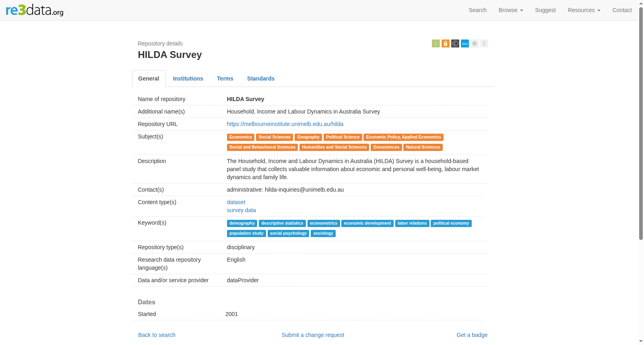Open the Browse dropdown menu
644x345 pixels.
(510, 10)
